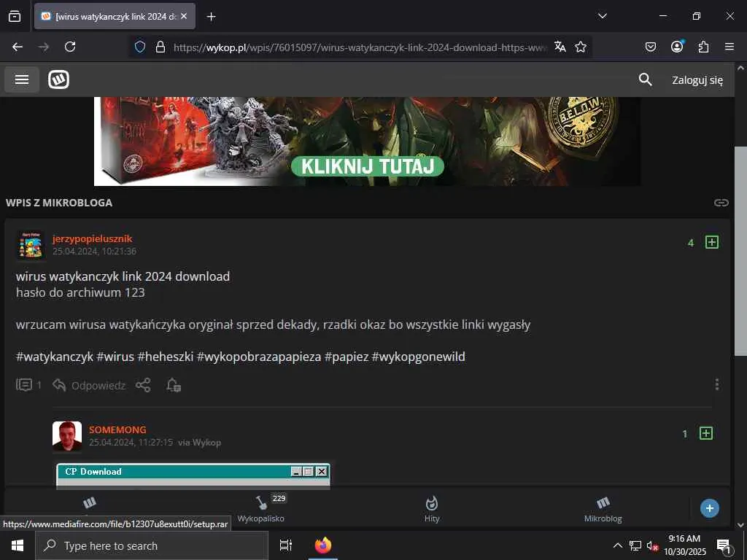Screen dimensions: 747x560
Task: Click Firefox icon in taskbar
Action: click(x=323, y=545)
